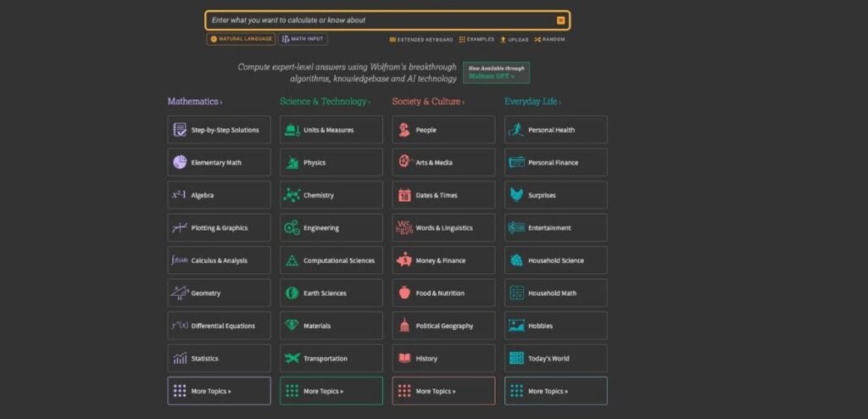Switch to Natural Language input mode
Screen dimensions: 868x419
[x=241, y=39]
